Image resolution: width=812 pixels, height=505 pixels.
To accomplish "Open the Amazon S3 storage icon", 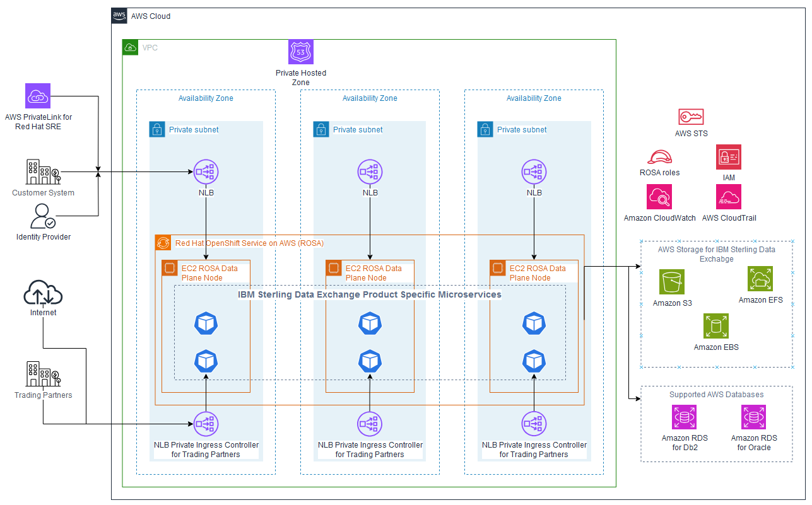I will (671, 282).
